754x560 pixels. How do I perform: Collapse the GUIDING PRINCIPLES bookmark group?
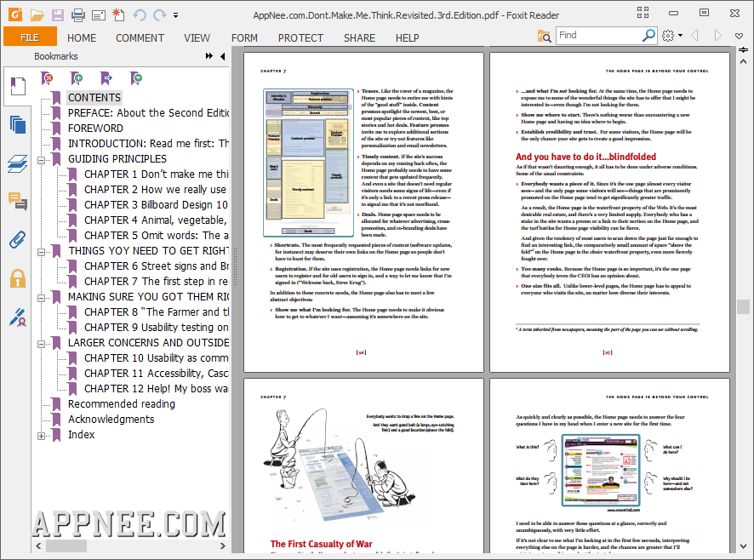[x=42, y=160]
